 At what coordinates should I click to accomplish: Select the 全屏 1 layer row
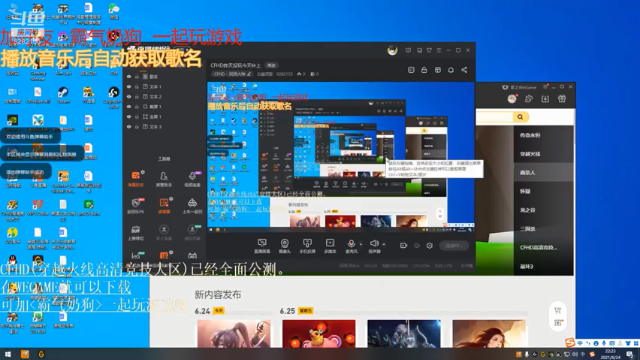pos(164,117)
